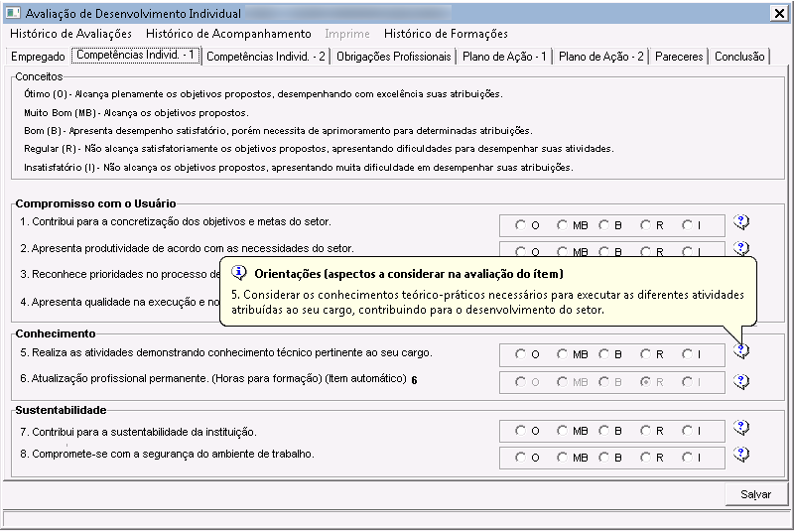Open help icon for item 8 segurança
This screenshot has height=532, width=794.
click(741, 455)
